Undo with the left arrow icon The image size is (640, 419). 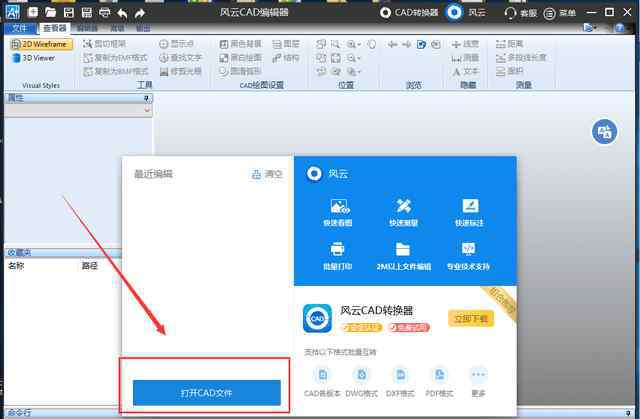pyautogui.click(x=122, y=13)
